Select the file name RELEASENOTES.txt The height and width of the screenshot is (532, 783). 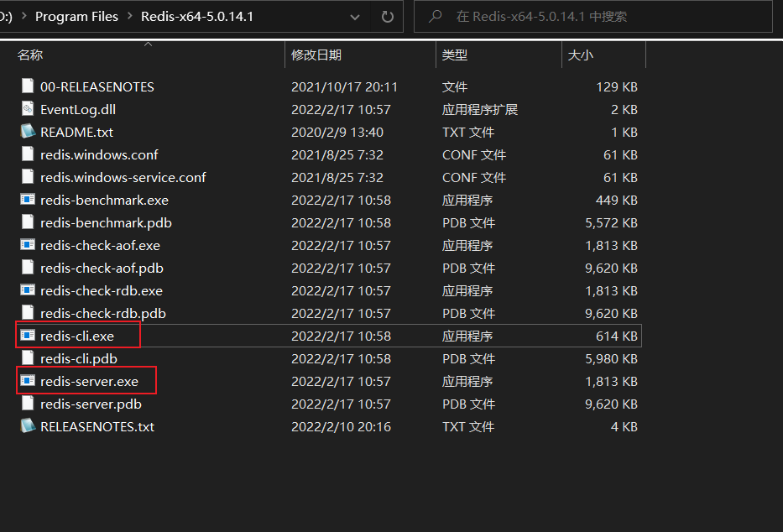97,426
